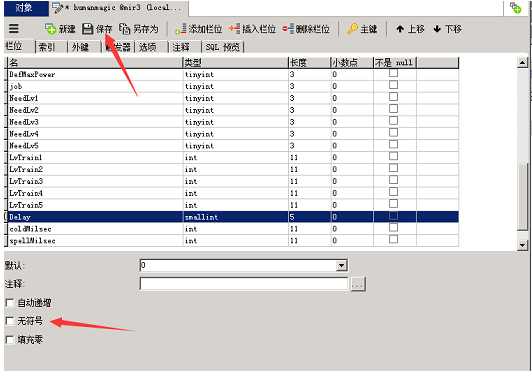Click the length cell 5 of Delay
532x377 pixels.
309,217
